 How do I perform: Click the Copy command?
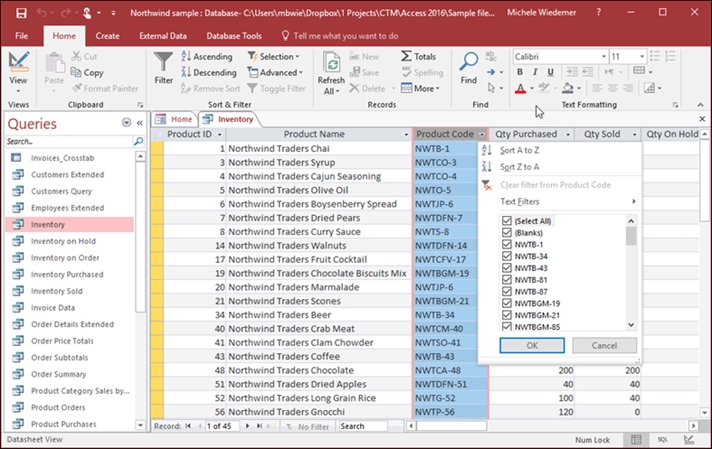(x=87, y=72)
